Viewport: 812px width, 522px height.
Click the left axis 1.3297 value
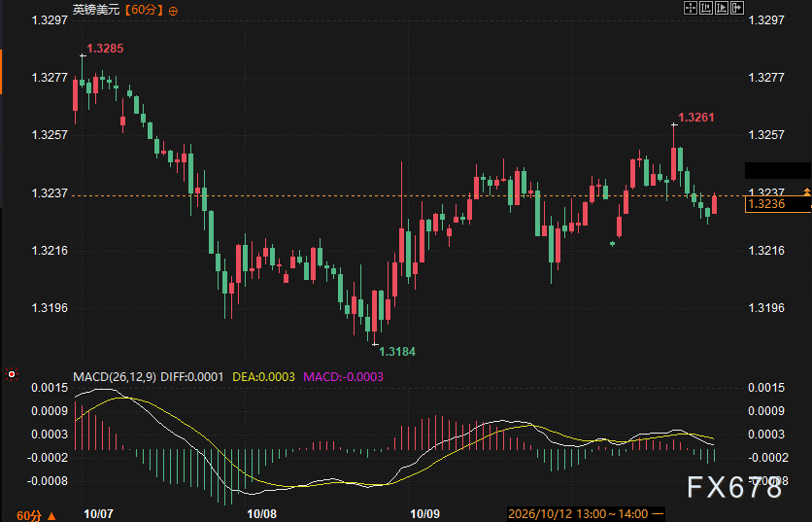tap(50, 20)
